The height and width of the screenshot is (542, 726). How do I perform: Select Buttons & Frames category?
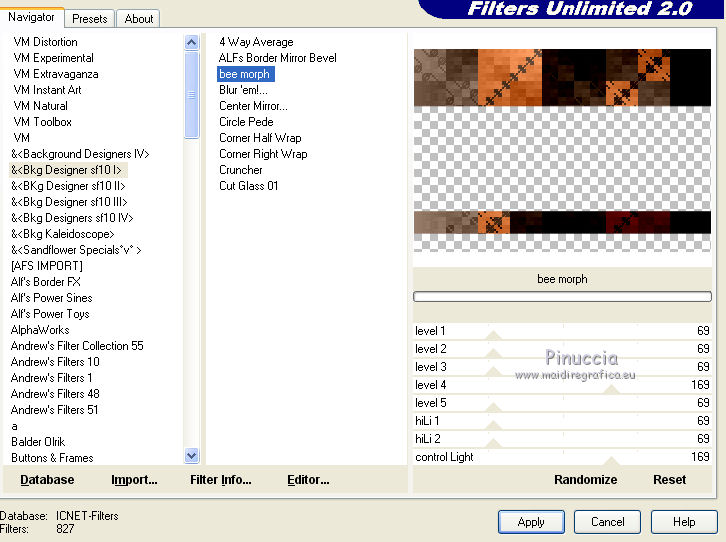pyautogui.click(x=52, y=458)
